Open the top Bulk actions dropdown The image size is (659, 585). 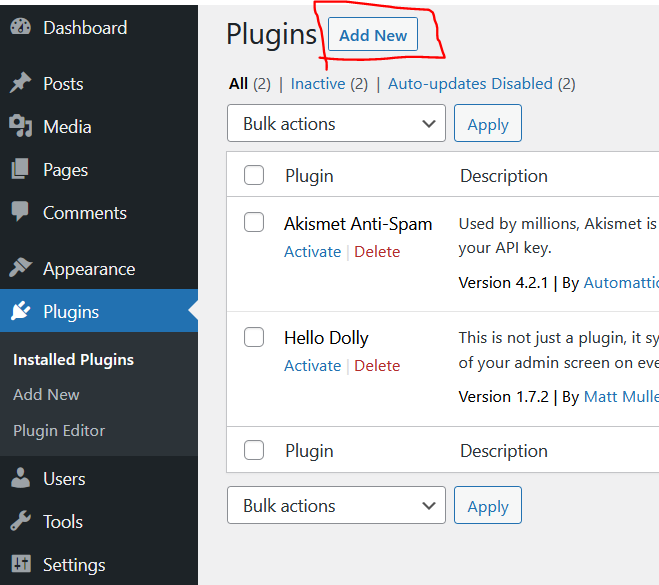(336, 124)
